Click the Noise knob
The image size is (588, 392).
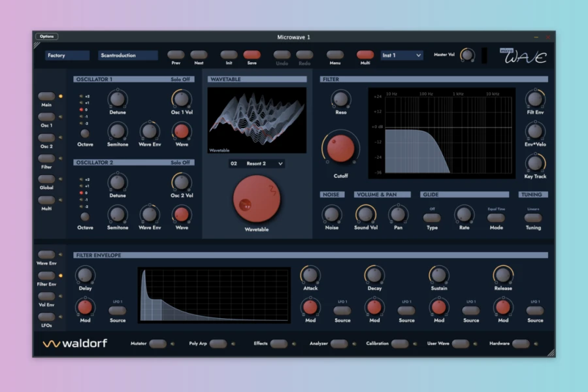[331, 214]
